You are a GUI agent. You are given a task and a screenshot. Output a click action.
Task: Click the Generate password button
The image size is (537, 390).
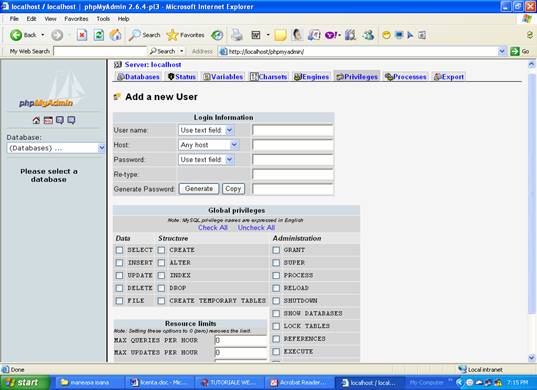(199, 189)
